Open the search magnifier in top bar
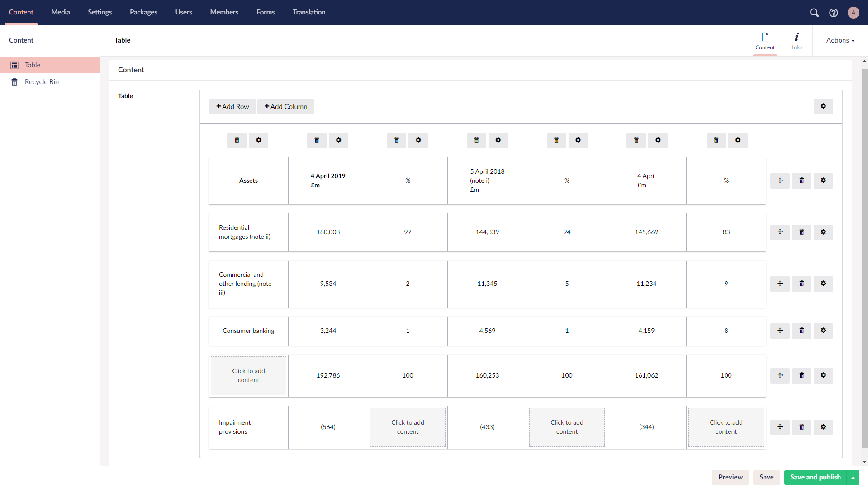Viewport: 868px width, 488px height. click(x=814, y=13)
